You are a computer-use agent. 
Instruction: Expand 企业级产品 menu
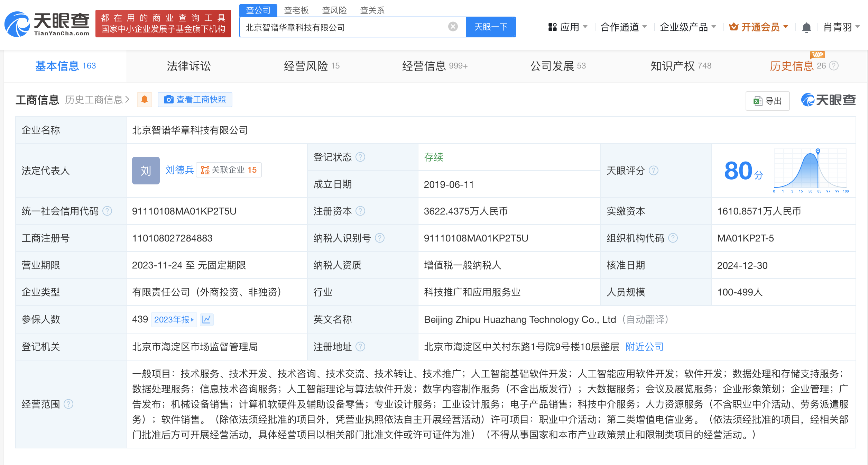click(x=687, y=27)
